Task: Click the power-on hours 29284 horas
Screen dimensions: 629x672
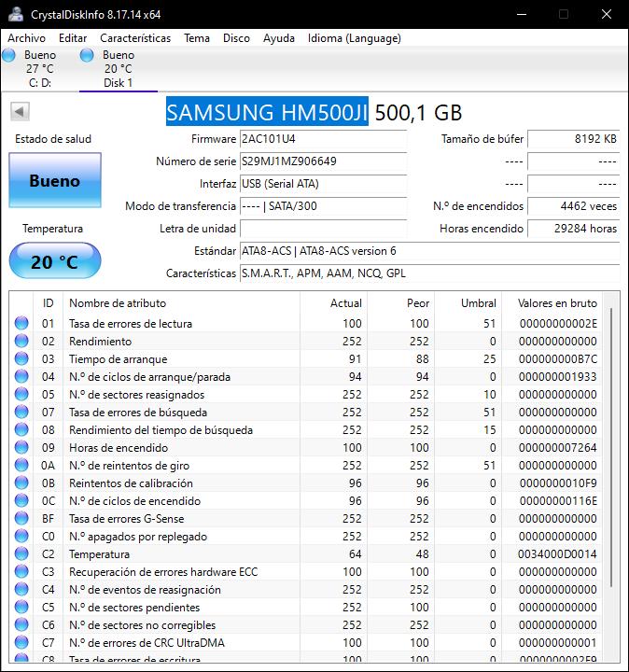Action: [574, 229]
